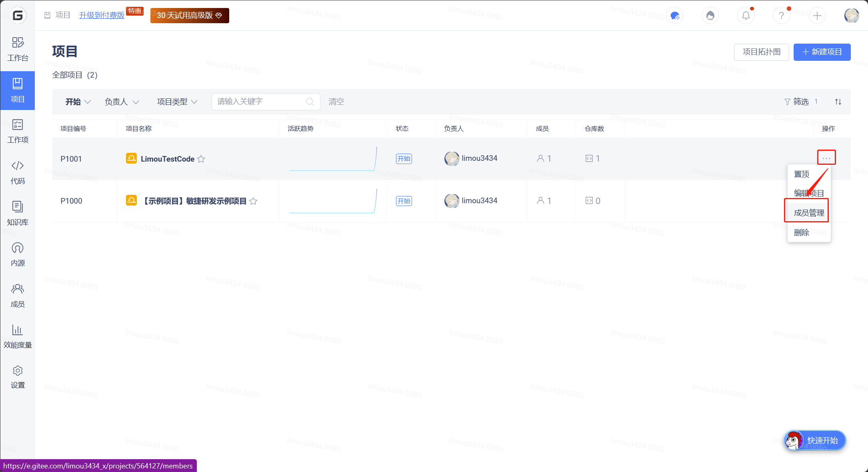This screenshot has width=868, height=472.
Task: Expand the 负责人 owner dropdown
Action: click(122, 102)
